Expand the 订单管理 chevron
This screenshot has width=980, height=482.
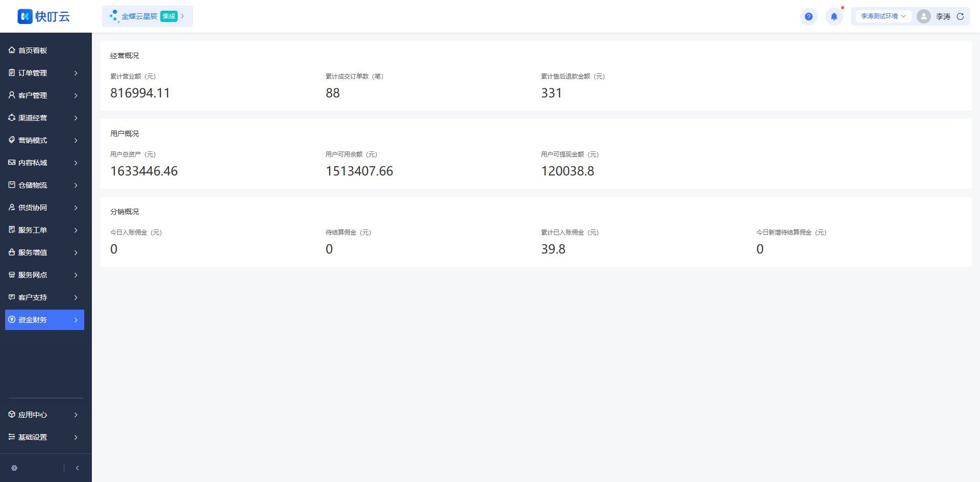pos(76,73)
